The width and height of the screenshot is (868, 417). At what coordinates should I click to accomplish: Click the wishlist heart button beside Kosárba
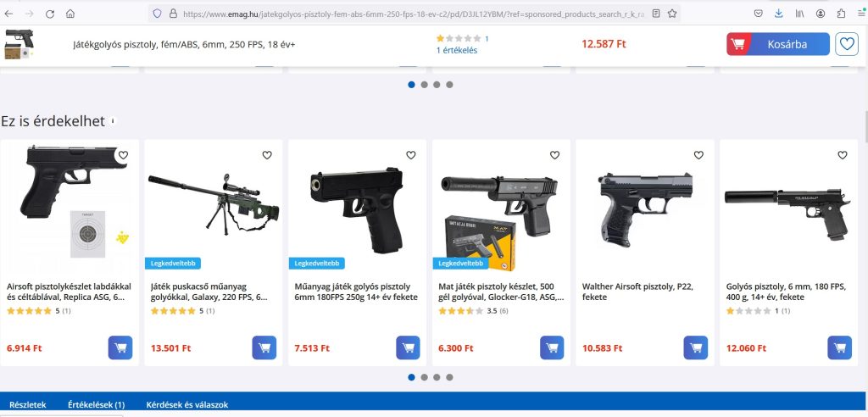click(847, 44)
